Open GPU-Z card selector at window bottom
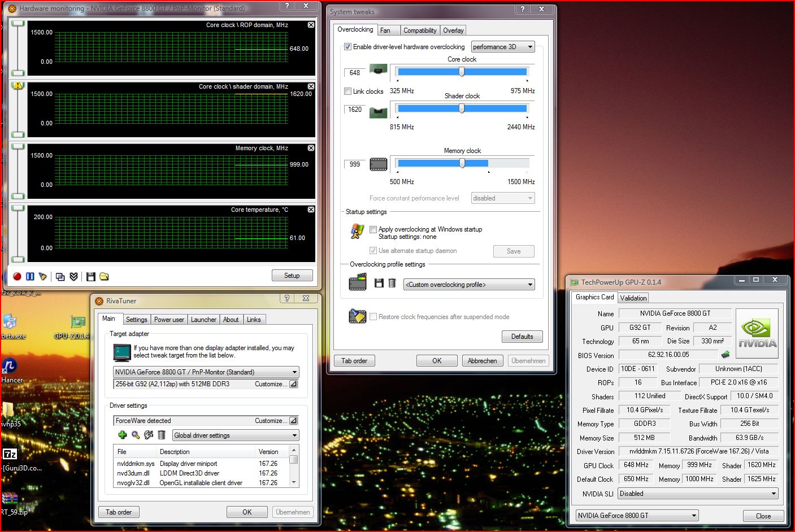Screen dimensions: 795x532 click(637, 516)
